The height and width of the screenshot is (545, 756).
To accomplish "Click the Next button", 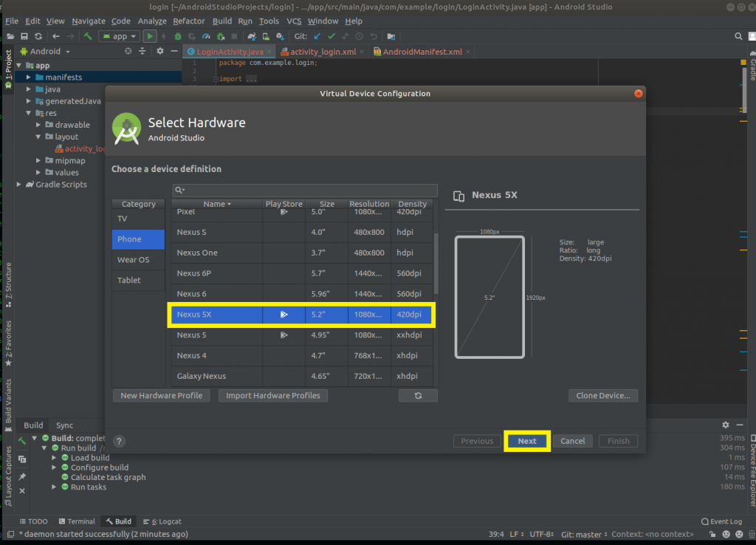I will coord(527,441).
